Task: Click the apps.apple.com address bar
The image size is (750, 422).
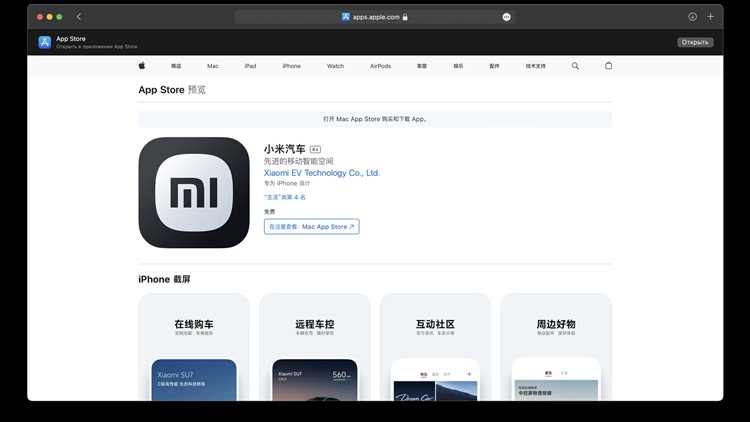Action: [x=375, y=17]
